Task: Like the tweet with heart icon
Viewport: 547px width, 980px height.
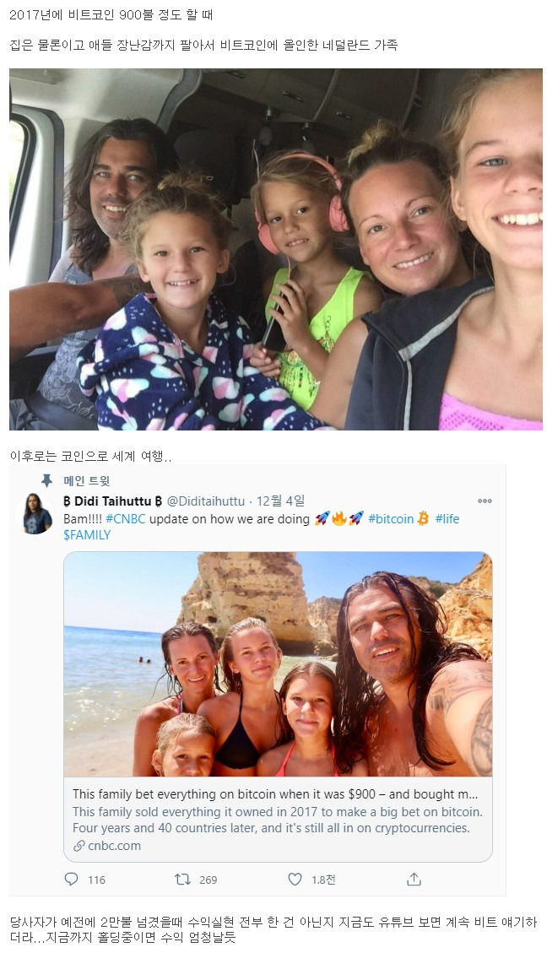Action: click(295, 880)
